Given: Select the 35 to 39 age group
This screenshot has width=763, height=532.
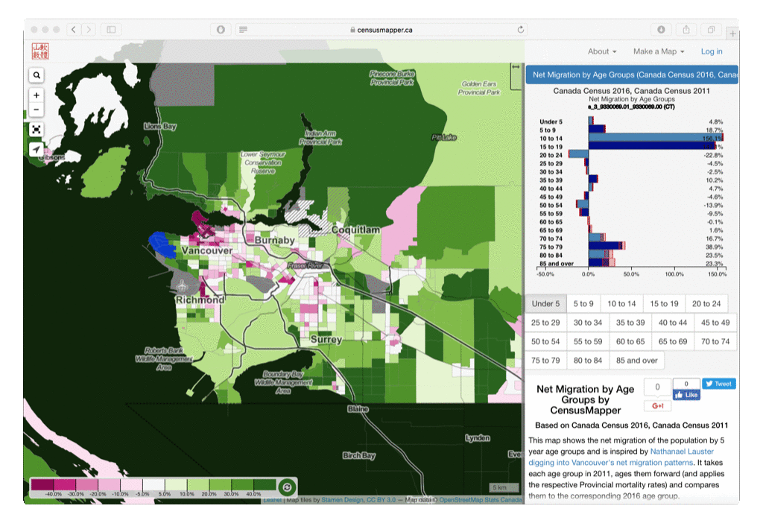Looking at the screenshot, I should (x=630, y=323).
